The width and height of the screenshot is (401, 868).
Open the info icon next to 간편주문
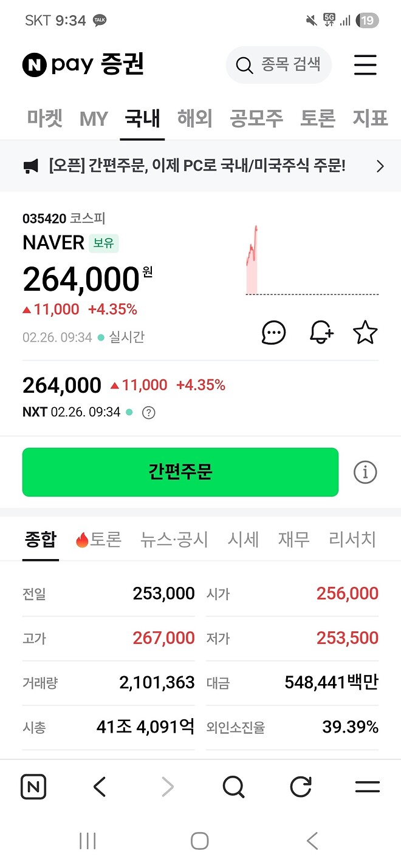click(365, 472)
